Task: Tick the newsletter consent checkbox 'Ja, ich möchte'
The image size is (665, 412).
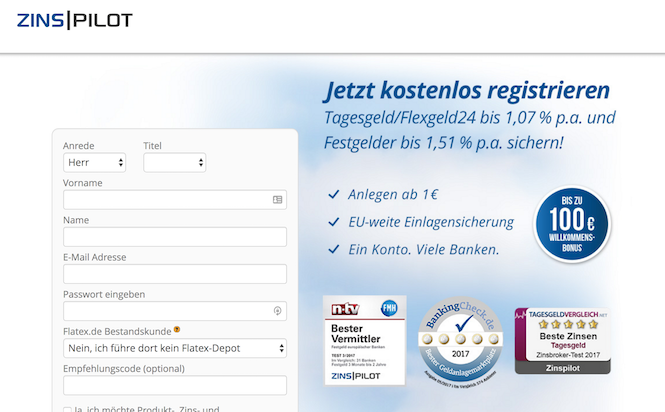Action: coord(67,409)
